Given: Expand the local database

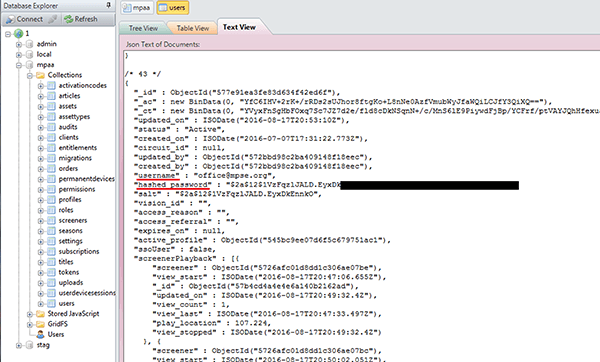Looking at the screenshot, I should (18, 55).
